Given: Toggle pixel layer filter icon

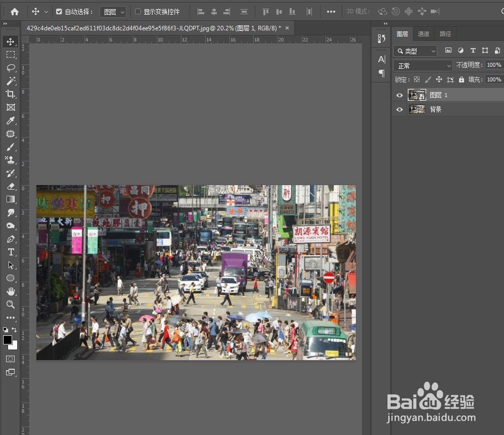Looking at the screenshot, I should [448, 50].
